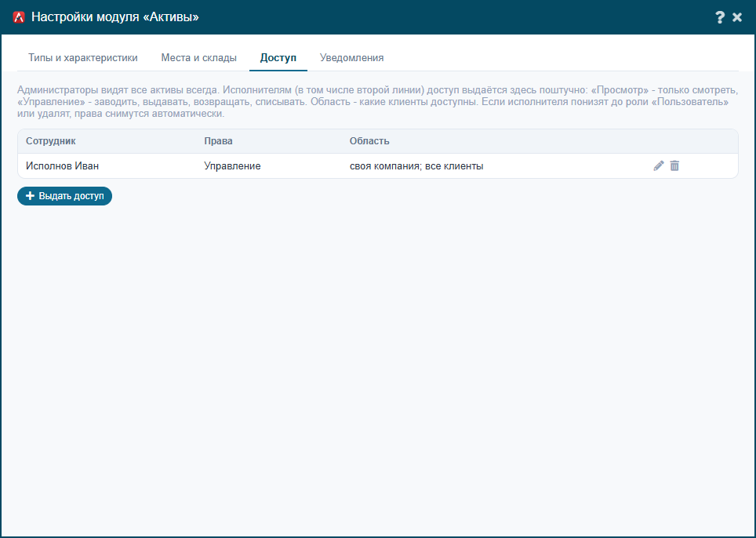The image size is (756, 538).
Task: Open the help question mark icon
Action: [720, 17]
